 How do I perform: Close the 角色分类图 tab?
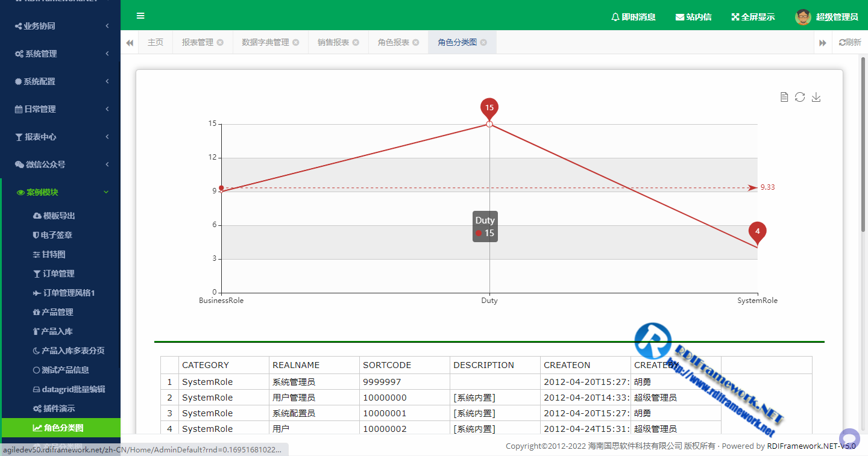483,42
